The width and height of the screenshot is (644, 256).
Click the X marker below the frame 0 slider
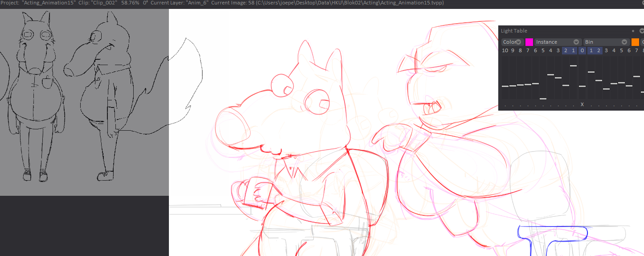point(582,104)
